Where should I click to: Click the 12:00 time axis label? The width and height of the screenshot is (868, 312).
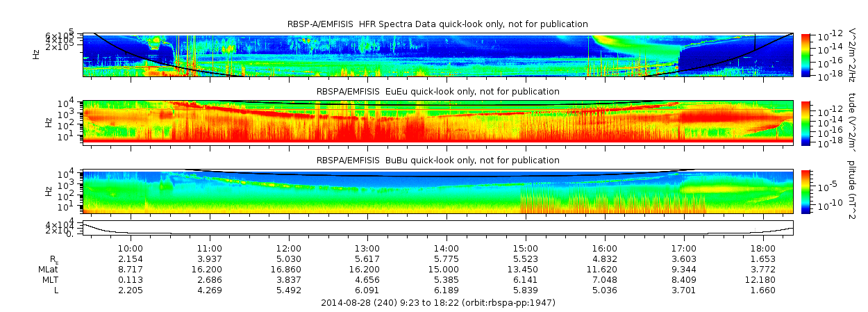tap(289, 248)
